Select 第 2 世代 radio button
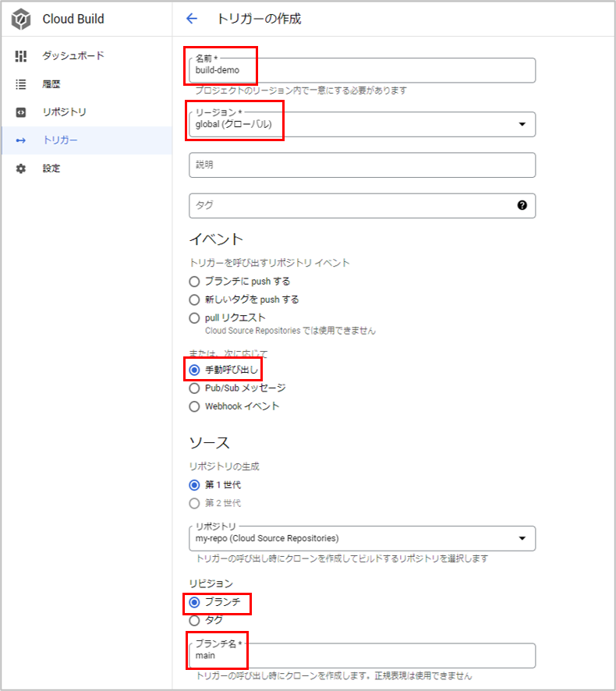Screen dimensions: 616x691 (194, 503)
